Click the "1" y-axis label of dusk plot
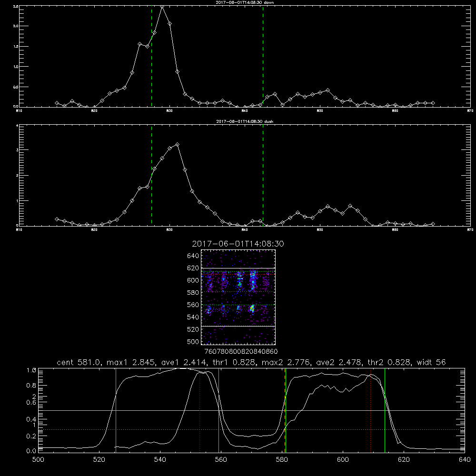 point(17,201)
